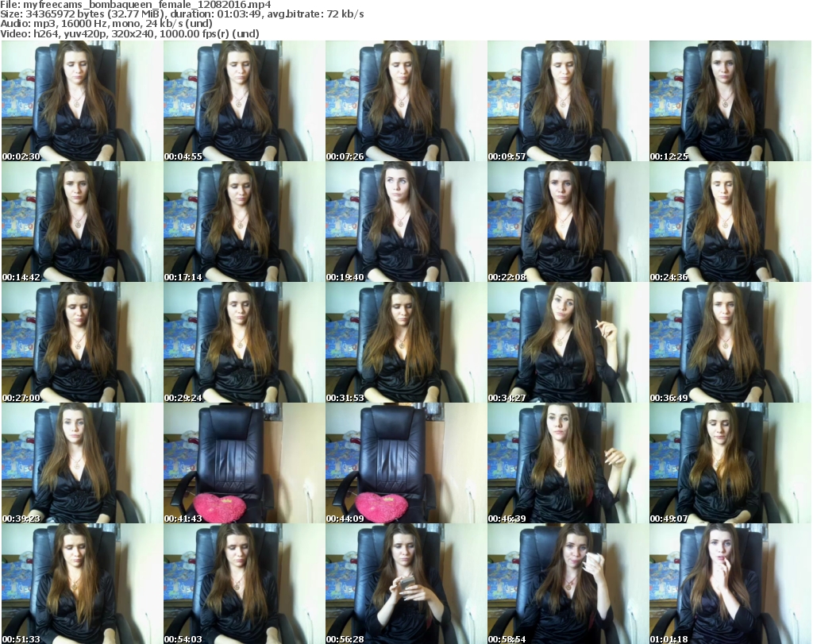The height and width of the screenshot is (644, 813).
Task: Open the frame stamped 00:17:14
Action: [x=245, y=222]
